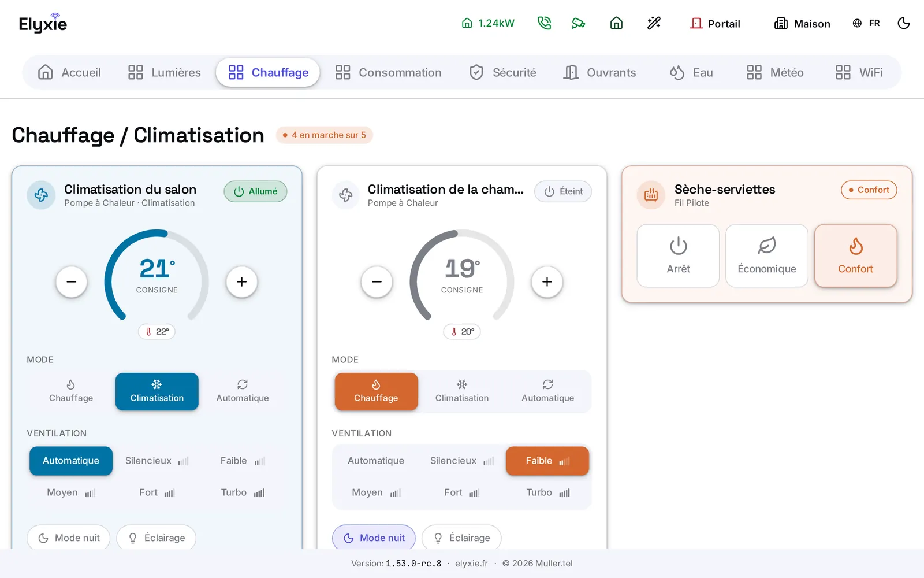Set Sèche-serviettes to Économique

[x=767, y=255]
